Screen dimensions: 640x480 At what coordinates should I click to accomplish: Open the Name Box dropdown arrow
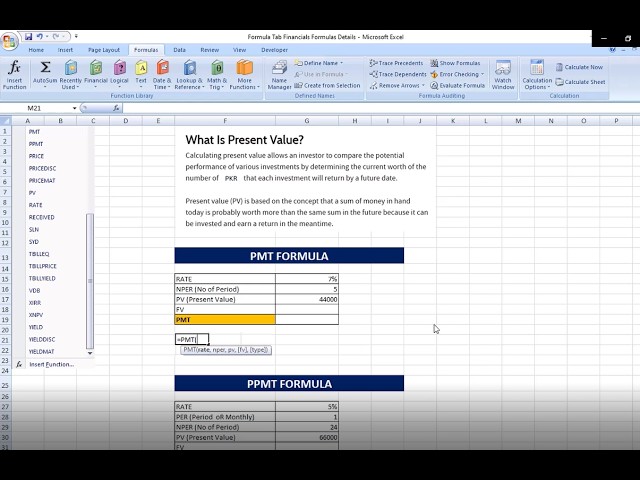pyautogui.click(x=74, y=108)
